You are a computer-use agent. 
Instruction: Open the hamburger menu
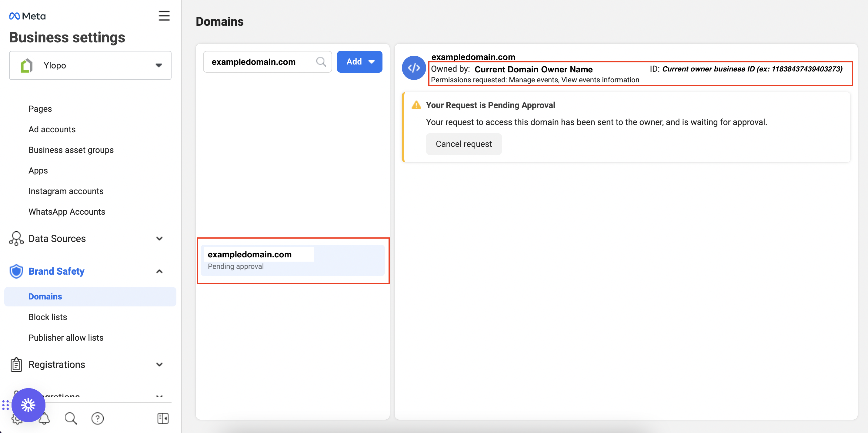click(164, 15)
